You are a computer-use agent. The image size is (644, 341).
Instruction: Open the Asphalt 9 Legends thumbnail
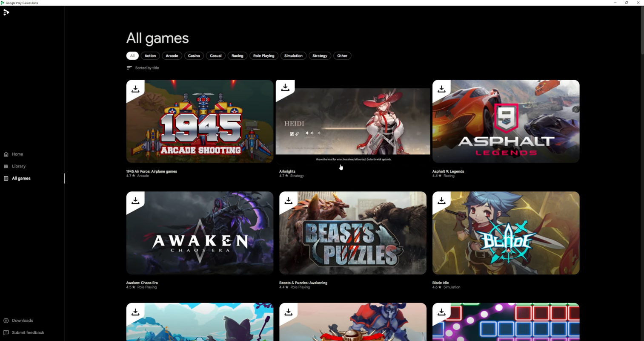coord(506,121)
